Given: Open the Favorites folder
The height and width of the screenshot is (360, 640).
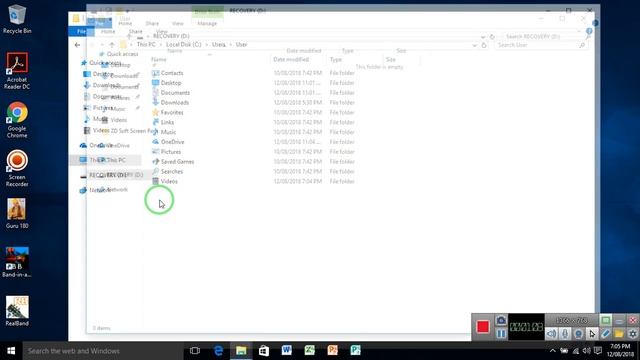Looking at the screenshot, I should click(172, 112).
